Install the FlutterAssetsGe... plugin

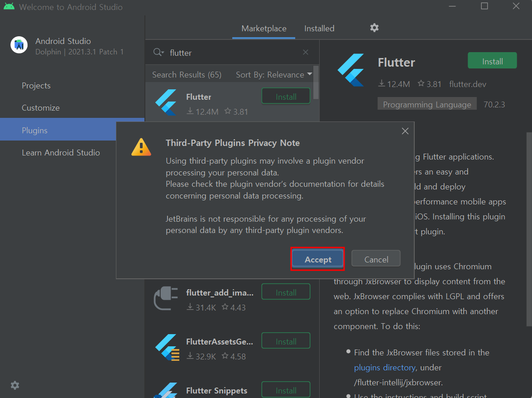(x=286, y=341)
